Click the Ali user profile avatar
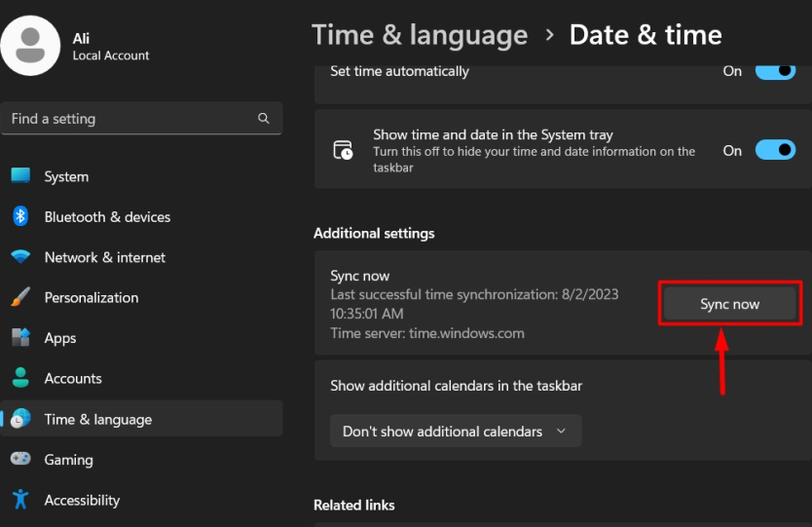812x527 pixels. pos(30,45)
